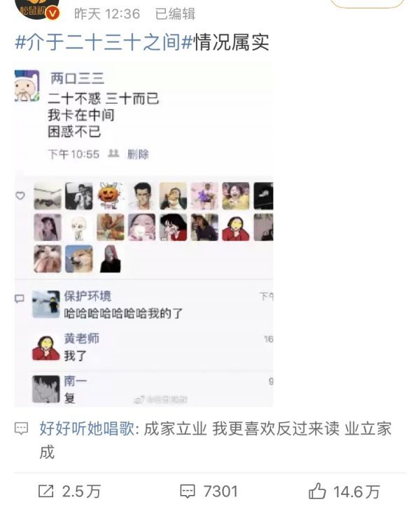420x509 pixels.
Task: Tap the 南一 commenter avatar
Action: pyautogui.click(x=46, y=389)
